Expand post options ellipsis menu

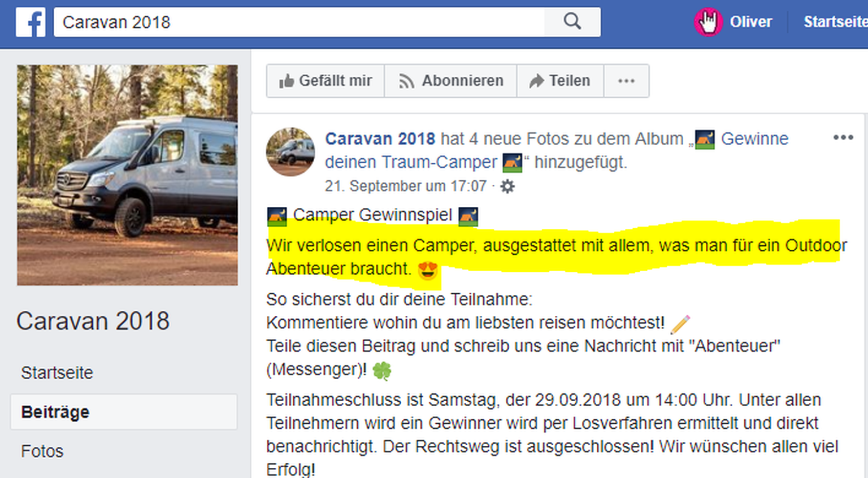pos(843,137)
